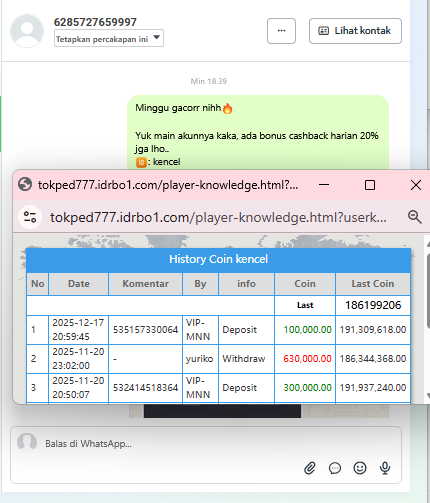
Task: Click the globe site icon in popup title bar
Action: 25,184
